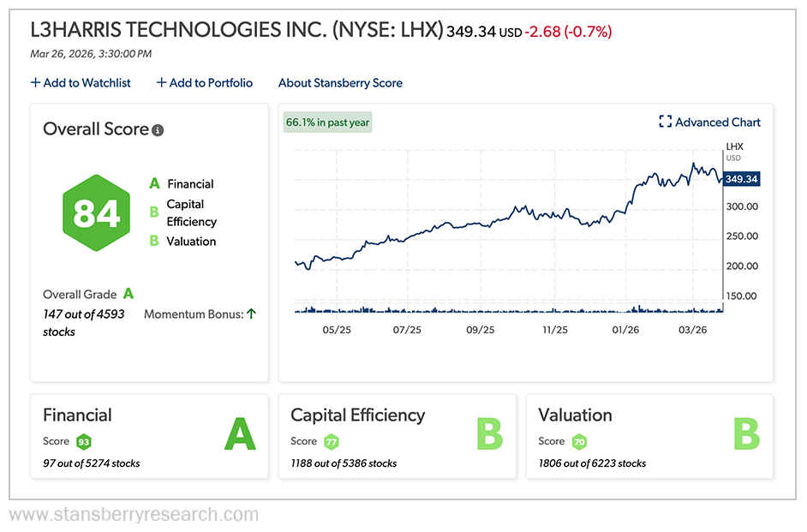Click the Financial score card heading
Viewport: 807px width, 532px height.
(x=77, y=415)
